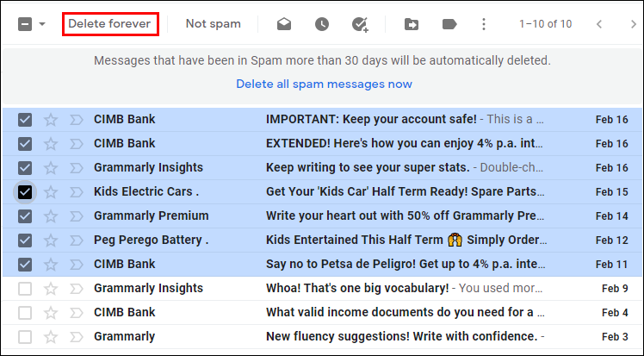Click the Not spam button
Viewport: 644px width, 356px height.
point(214,24)
